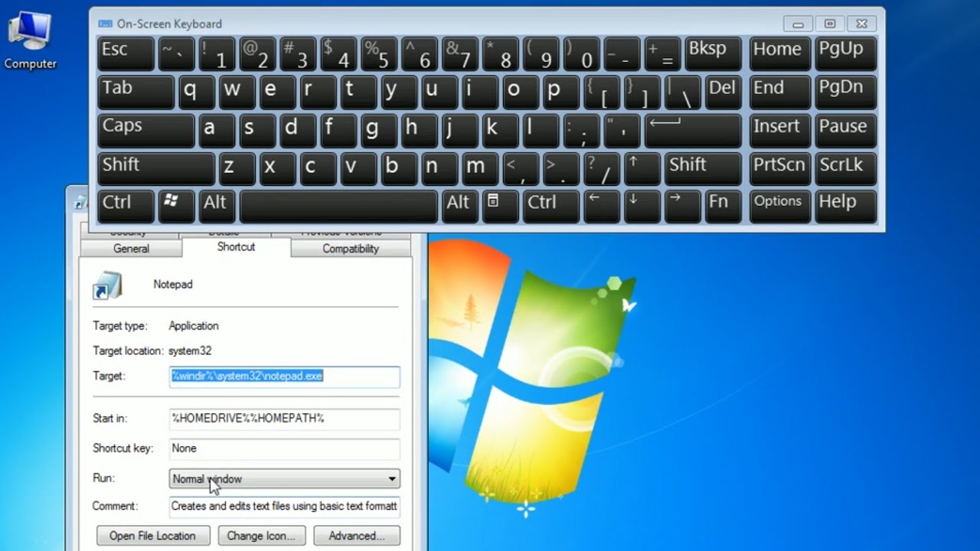The width and height of the screenshot is (980, 551).
Task: Open the Run window mode dropdown
Action: click(x=284, y=479)
